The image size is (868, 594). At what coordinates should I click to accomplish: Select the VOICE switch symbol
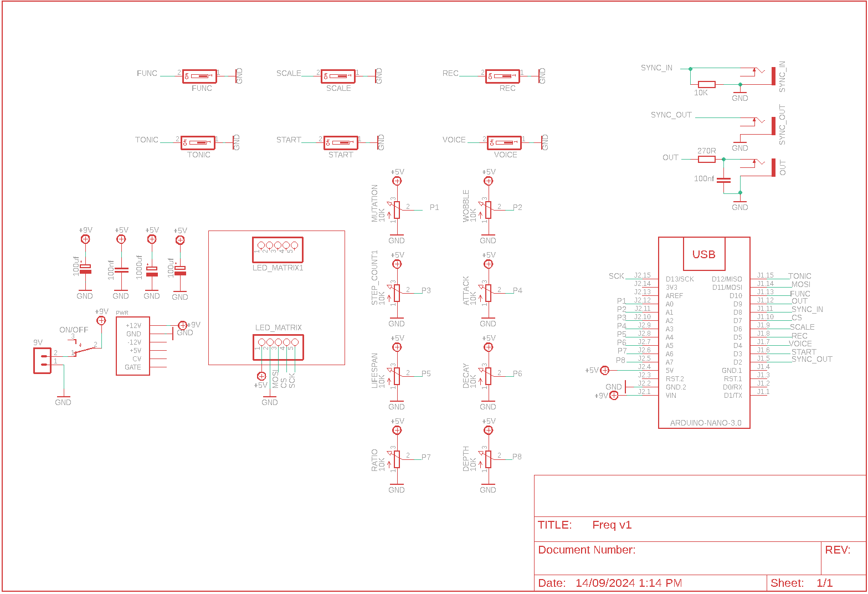click(504, 142)
